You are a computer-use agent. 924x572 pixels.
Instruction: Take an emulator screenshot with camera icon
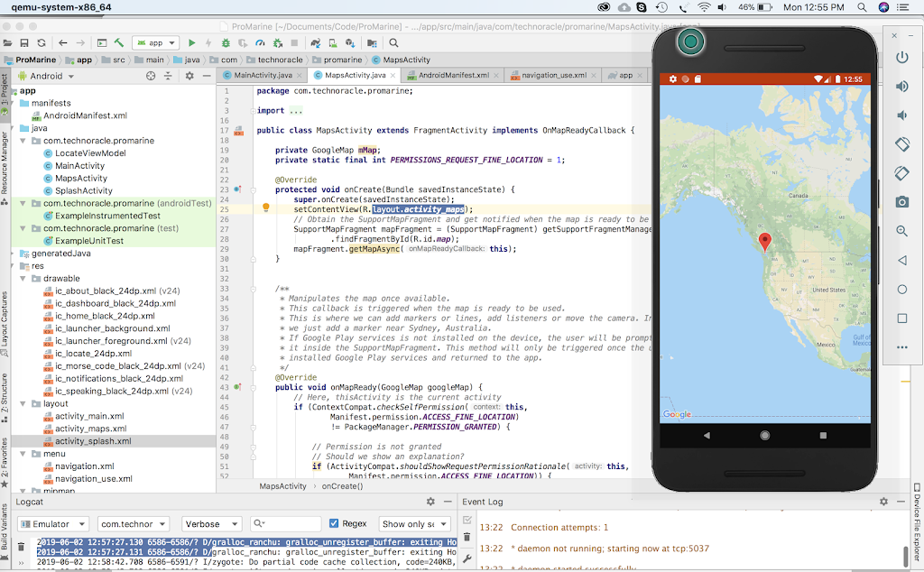point(901,202)
